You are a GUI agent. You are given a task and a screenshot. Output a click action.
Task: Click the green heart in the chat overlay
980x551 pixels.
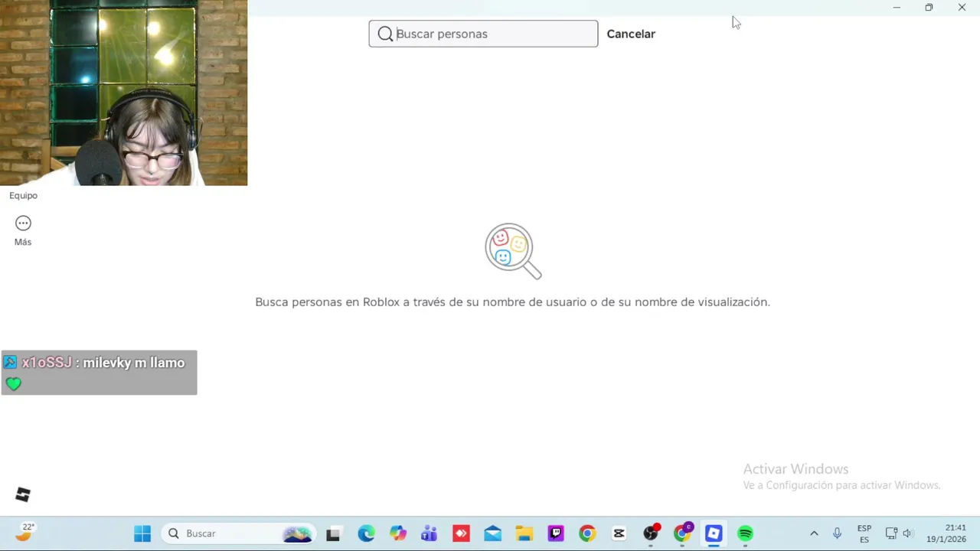(x=13, y=383)
